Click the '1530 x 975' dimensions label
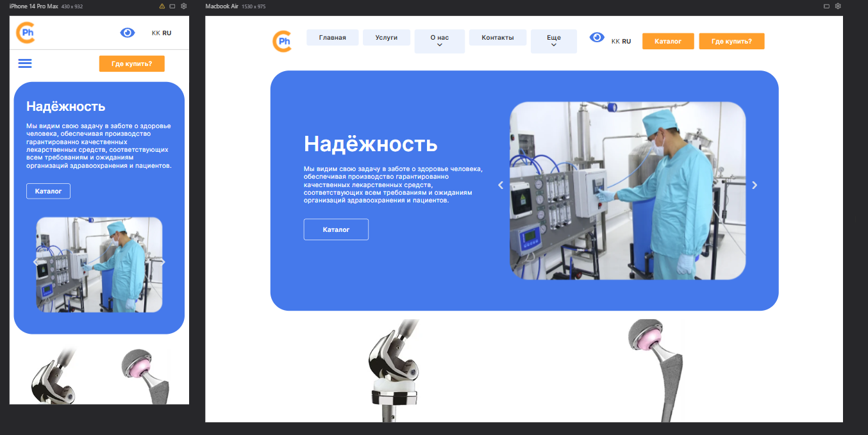Viewport: 868px width, 435px height. pyautogui.click(x=253, y=6)
